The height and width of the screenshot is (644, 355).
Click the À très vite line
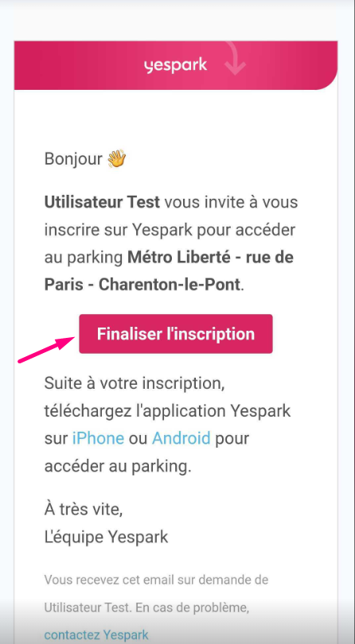pos(84,510)
